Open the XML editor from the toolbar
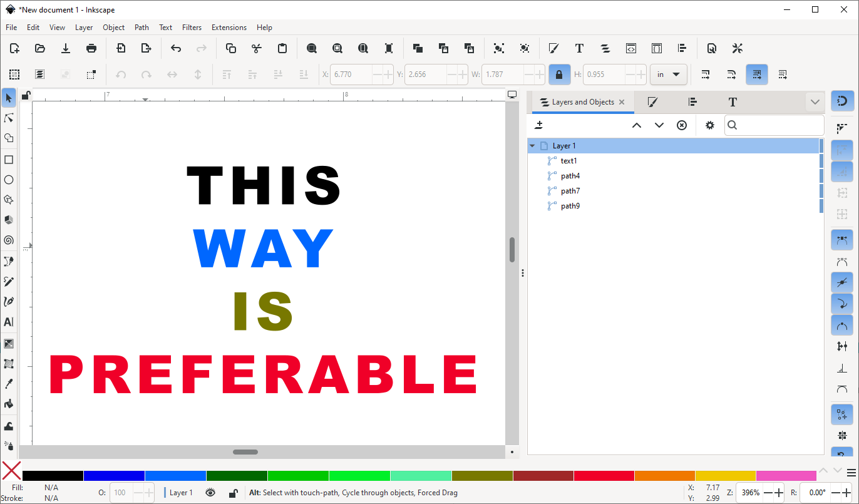This screenshot has width=859, height=504. 631,48
